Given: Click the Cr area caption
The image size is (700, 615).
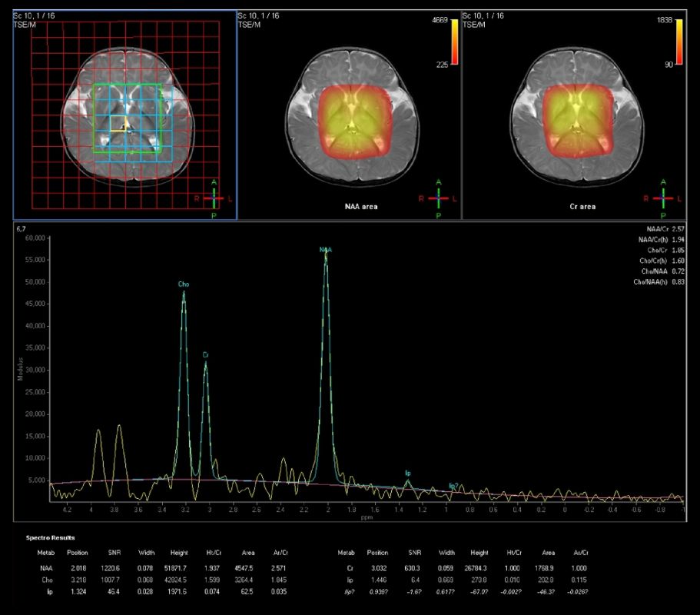Looking at the screenshot, I should 582,206.
